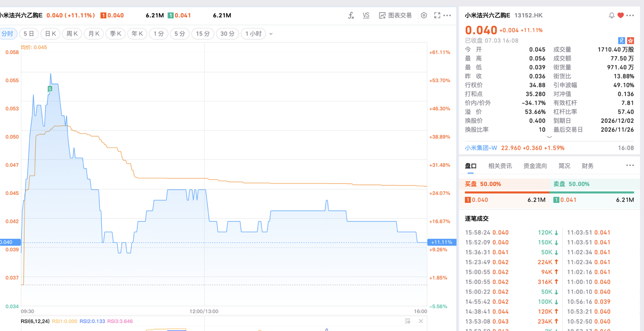Click the 均价: 0.045 label

pos(34,47)
